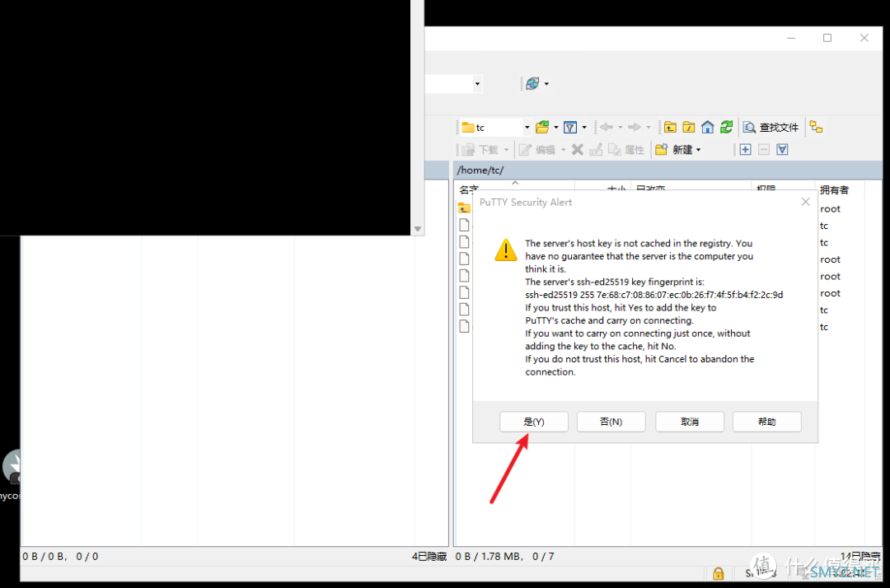Click the parent folder icon in the file list
This screenshot has width=890, height=588.
coord(464,208)
